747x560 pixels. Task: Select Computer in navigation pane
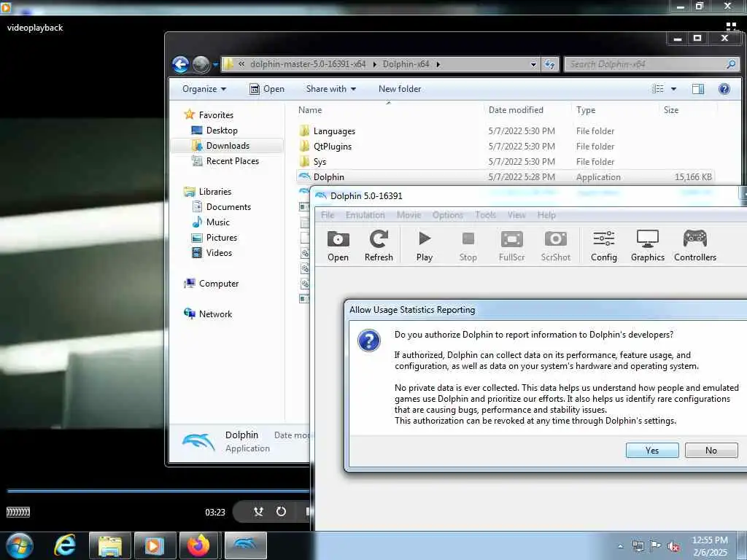219,284
